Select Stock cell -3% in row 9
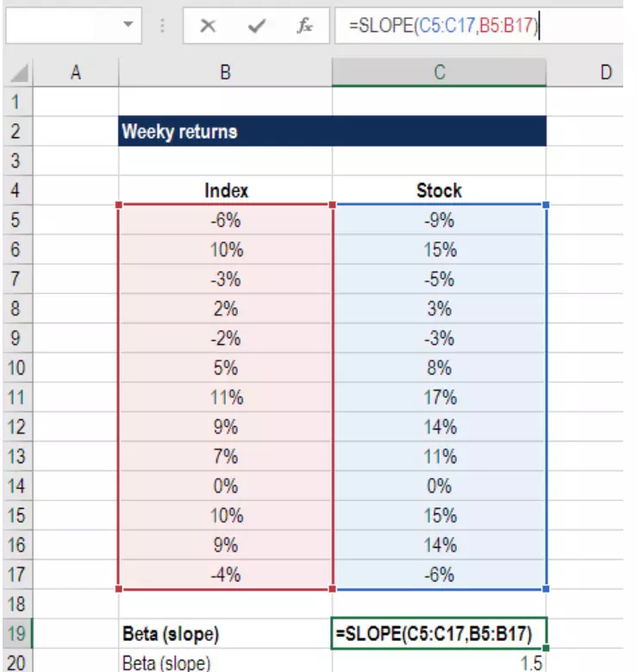 pyautogui.click(x=439, y=338)
